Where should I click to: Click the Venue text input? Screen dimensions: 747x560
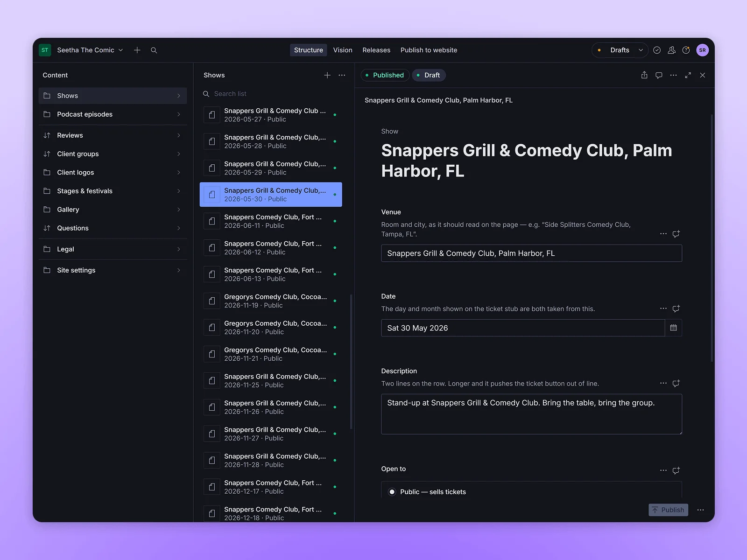pyautogui.click(x=531, y=253)
